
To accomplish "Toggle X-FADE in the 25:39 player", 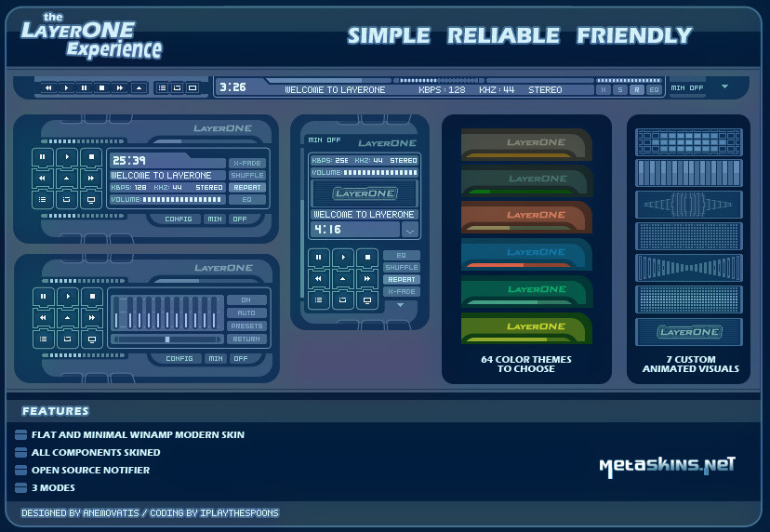I will (x=247, y=163).
